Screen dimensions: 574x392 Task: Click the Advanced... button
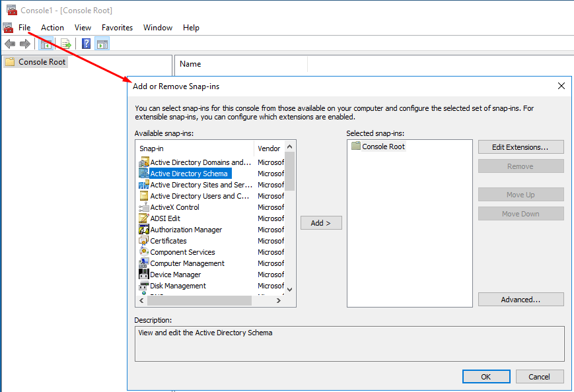[x=520, y=300]
